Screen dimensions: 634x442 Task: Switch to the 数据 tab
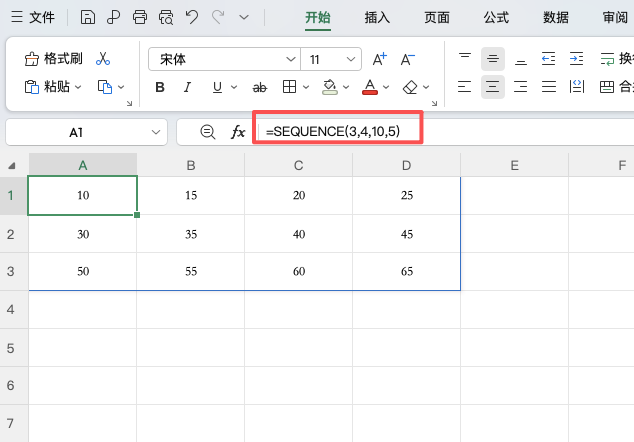click(x=556, y=18)
